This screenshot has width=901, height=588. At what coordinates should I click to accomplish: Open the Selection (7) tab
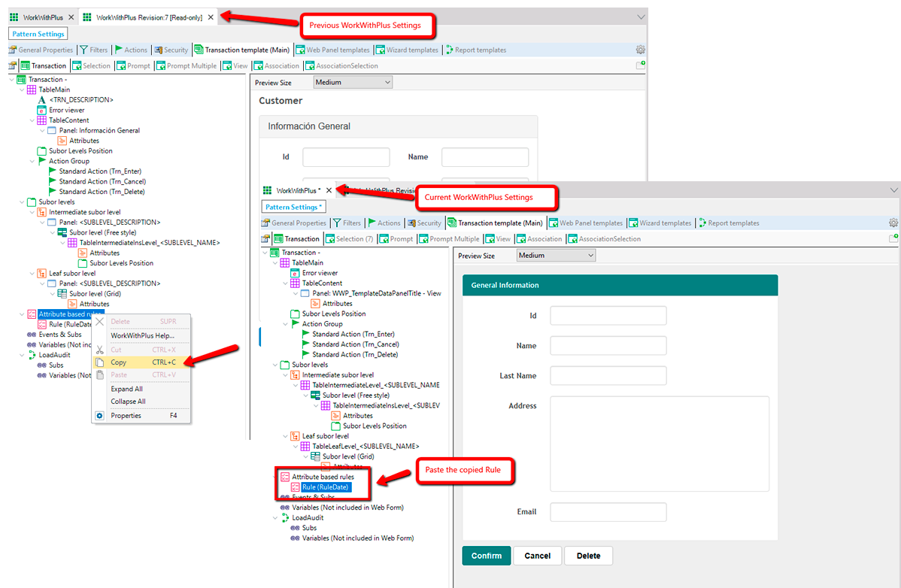[353, 239]
